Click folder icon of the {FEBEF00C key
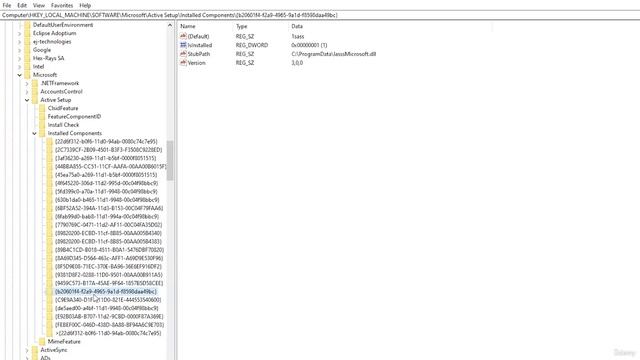The image size is (640, 360). (50, 325)
